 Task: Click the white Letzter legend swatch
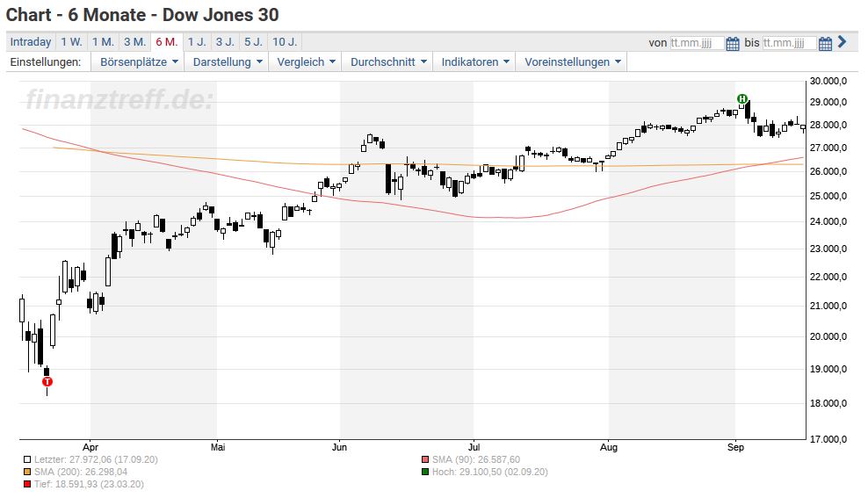[27, 460]
